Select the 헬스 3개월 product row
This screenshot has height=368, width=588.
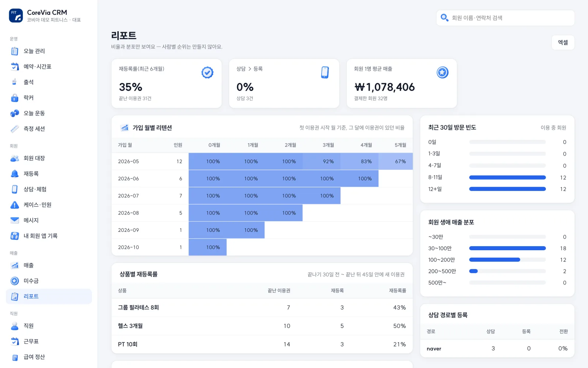(x=262, y=326)
